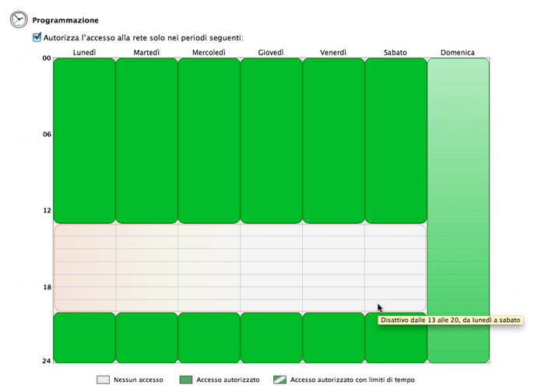Uncheck Autorizza l'accesso alla rete checkbox
534x392 pixels.
coord(37,37)
